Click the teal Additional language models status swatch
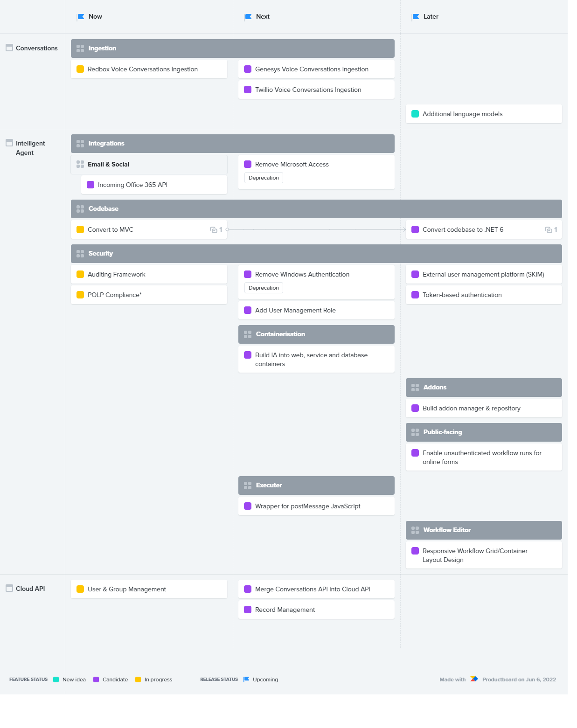This screenshot has height=728, width=577. point(415,114)
